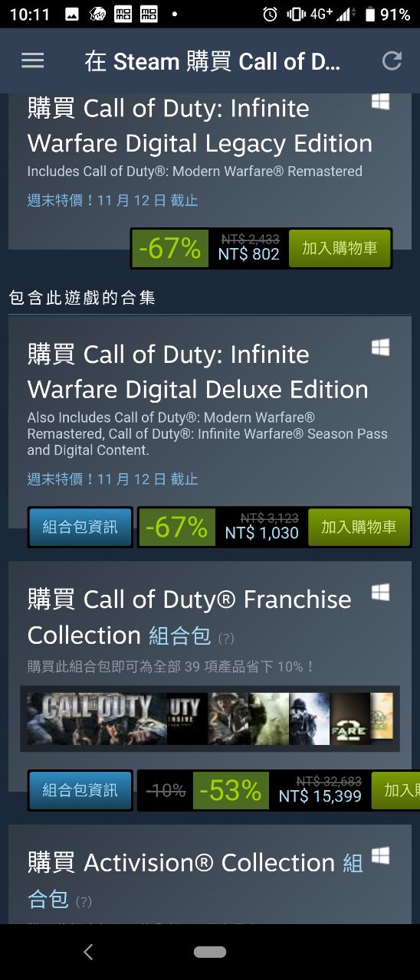Tap the question mark beside Franchise Collection 組合包
420x980 pixels.
(226, 639)
